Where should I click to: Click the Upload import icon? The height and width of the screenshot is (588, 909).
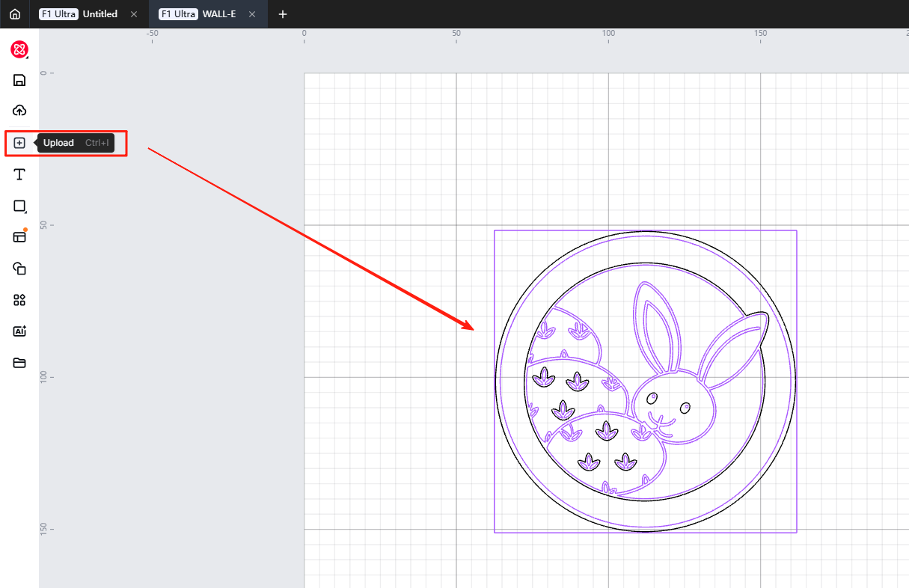pos(19,143)
